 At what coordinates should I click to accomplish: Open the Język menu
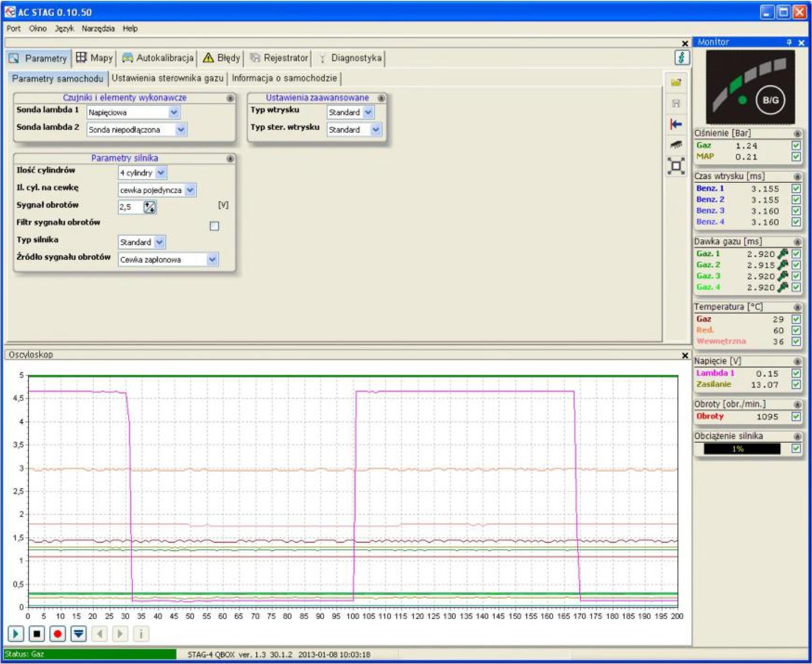(x=65, y=28)
